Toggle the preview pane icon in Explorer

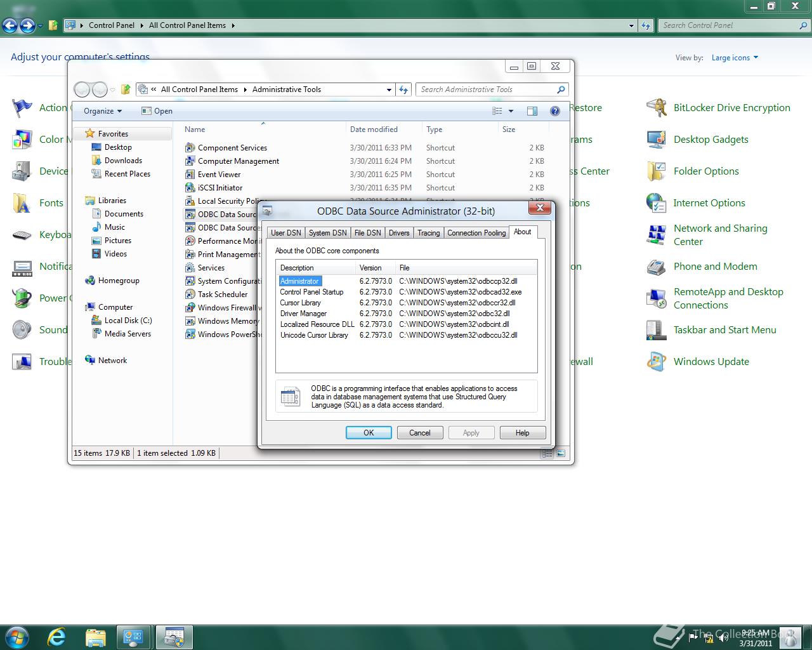pyautogui.click(x=532, y=111)
